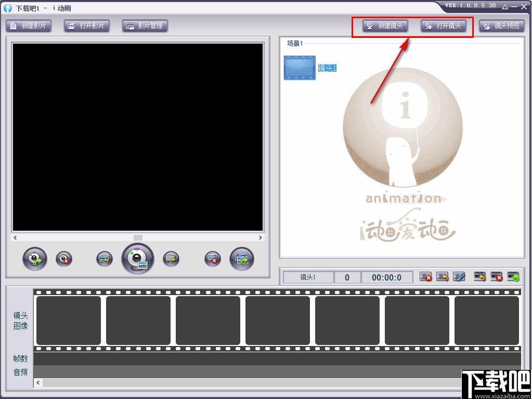Click the export images icon with green arrow
The height and width of the screenshot is (399, 532).
[242, 259]
